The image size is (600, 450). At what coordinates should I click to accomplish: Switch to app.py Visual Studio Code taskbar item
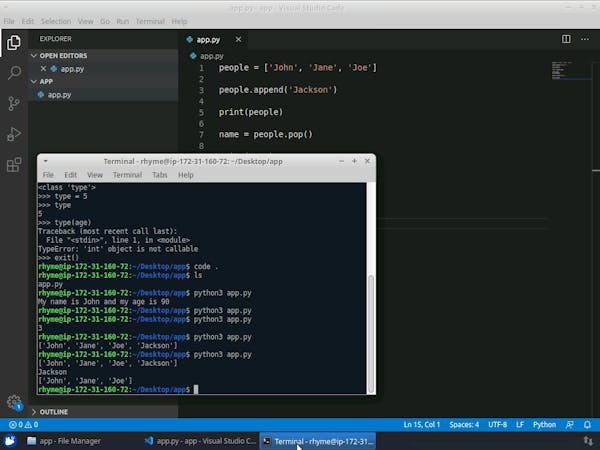(x=200, y=441)
